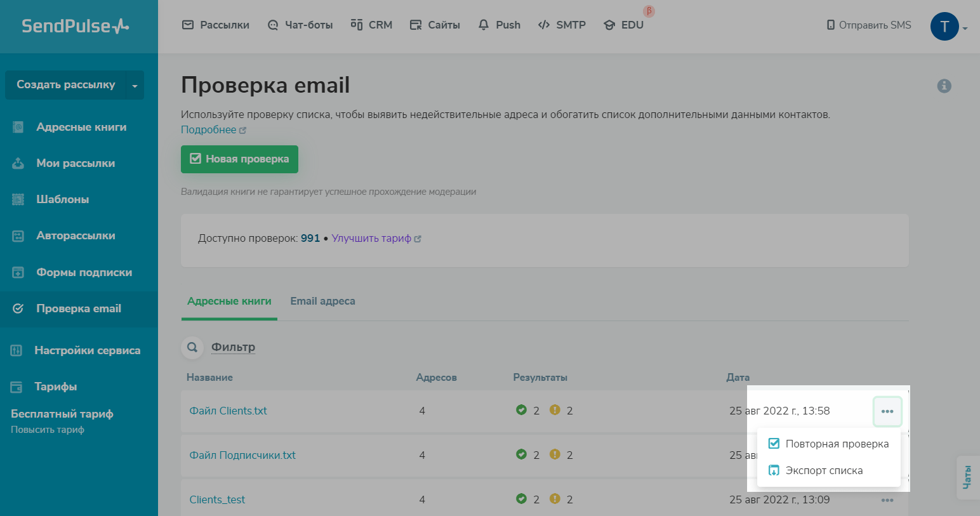Click the search magnifier icon beside Фильтр
This screenshot has width=980, height=516.
click(192, 347)
